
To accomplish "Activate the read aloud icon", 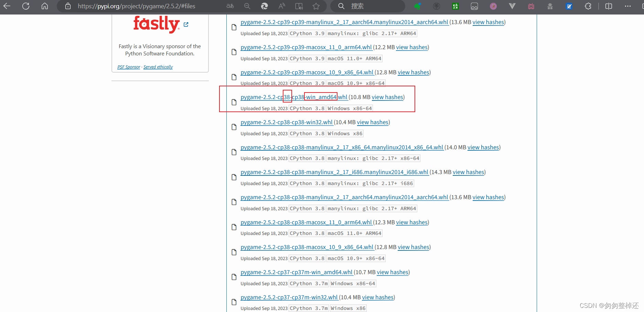I will pyautogui.click(x=282, y=6).
